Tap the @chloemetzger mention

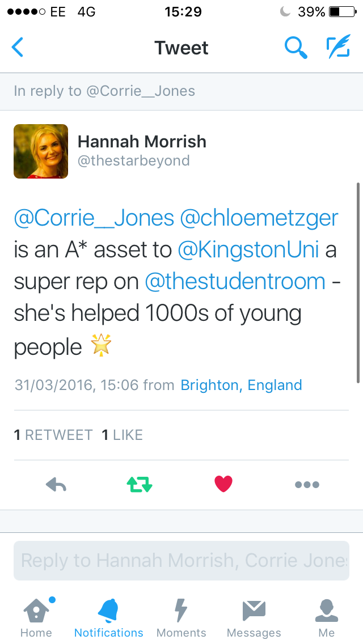point(259,218)
